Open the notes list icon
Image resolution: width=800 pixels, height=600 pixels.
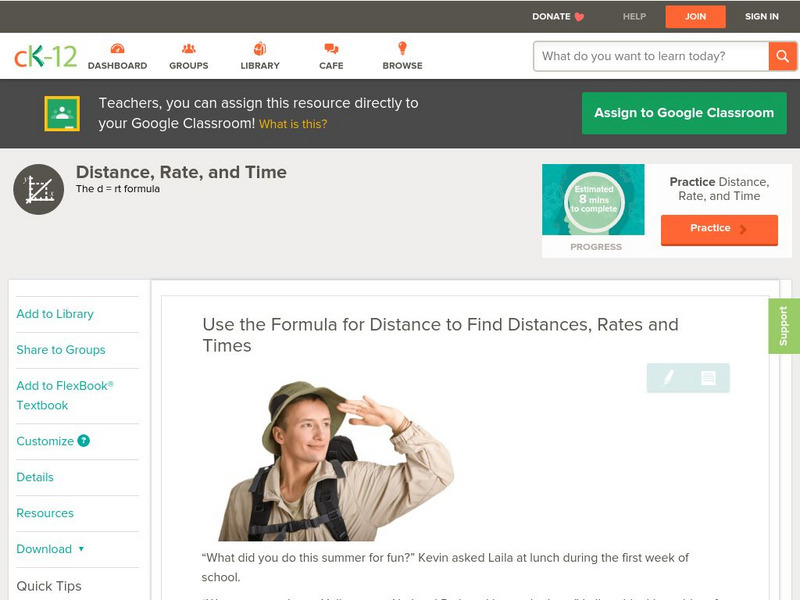[708, 378]
